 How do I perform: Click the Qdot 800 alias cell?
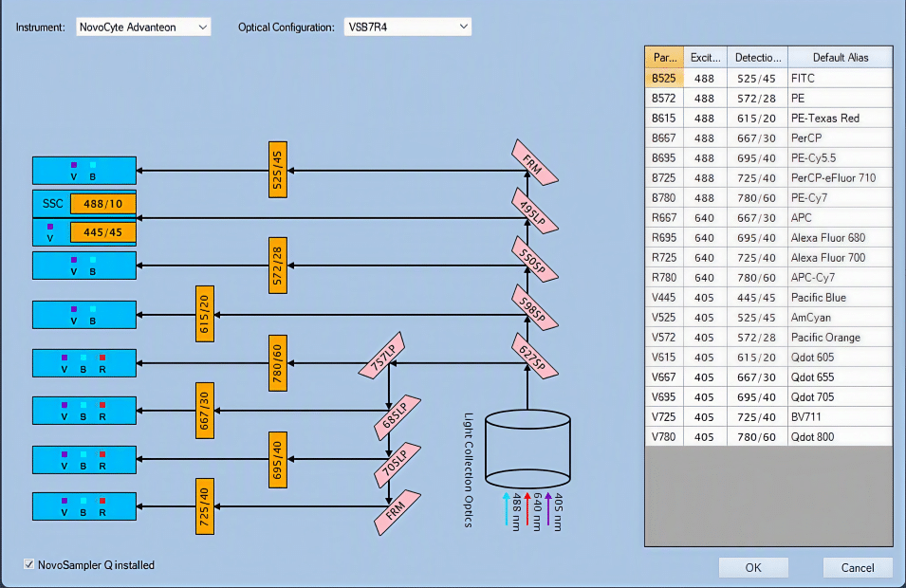841,436
